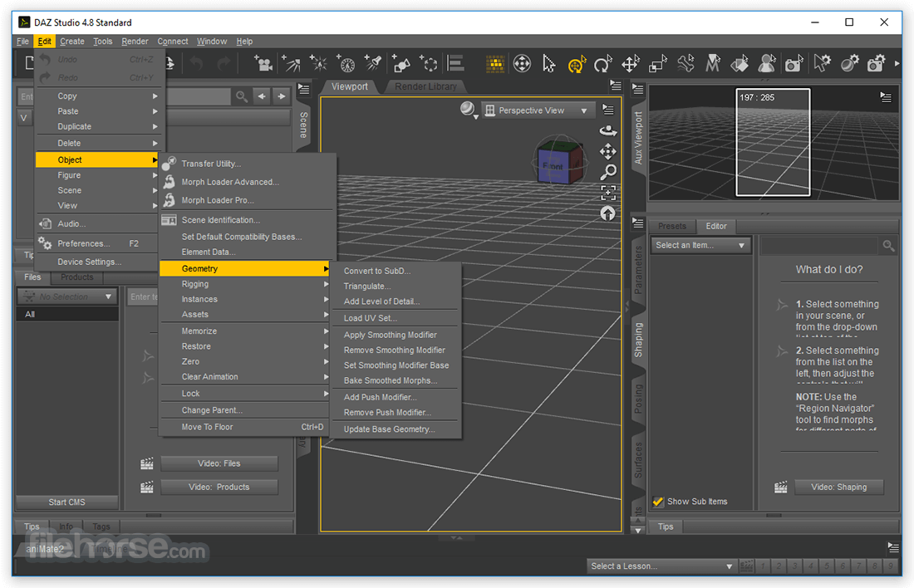This screenshot has height=588, width=914.
Task: Switch to the Presets tab
Action: pyautogui.click(x=671, y=226)
